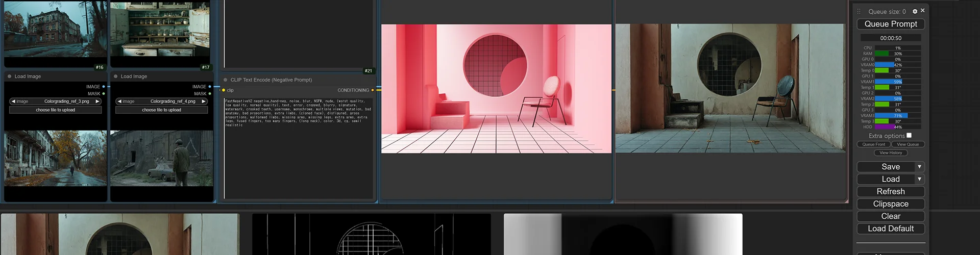Click the Load button

[x=891, y=179]
